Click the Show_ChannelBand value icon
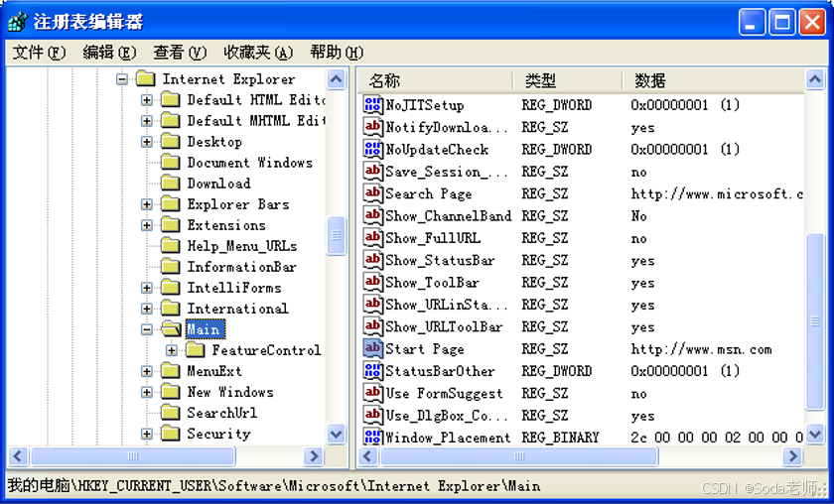The image size is (834, 504). coord(372,215)
